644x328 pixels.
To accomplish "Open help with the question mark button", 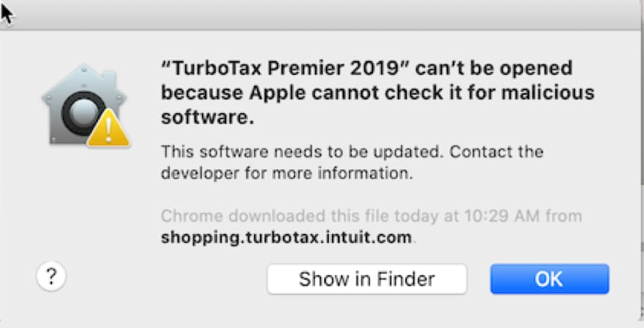I will pyautogui.click(x=51, y=277).
